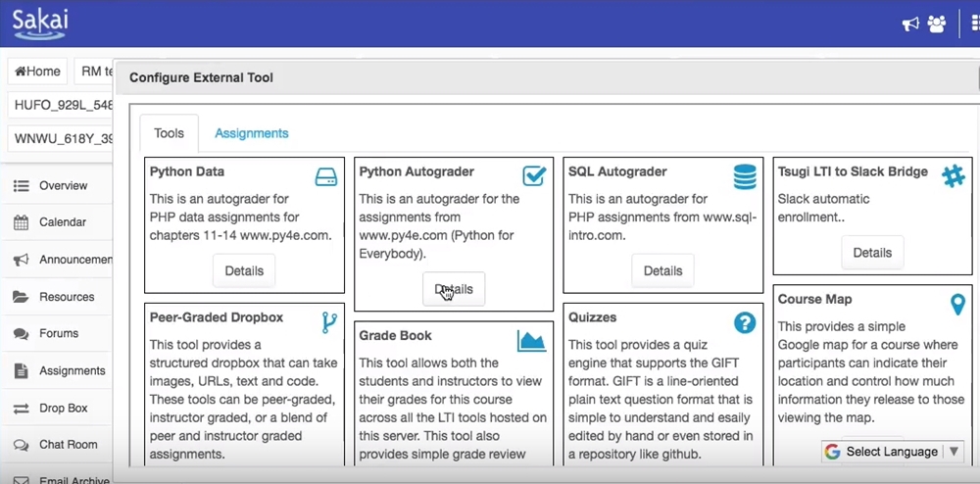980x484 pixels.
Task: Open Details for Tsugi LTI to Slack Bridge
Action: click(x=872, y=253)
